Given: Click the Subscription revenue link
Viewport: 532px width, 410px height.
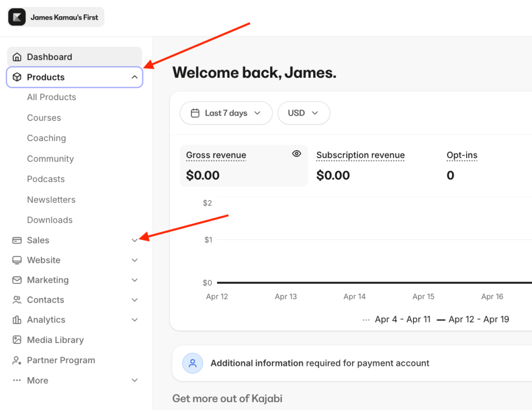Looking at the screenshot, I should [x=360, y=155].
